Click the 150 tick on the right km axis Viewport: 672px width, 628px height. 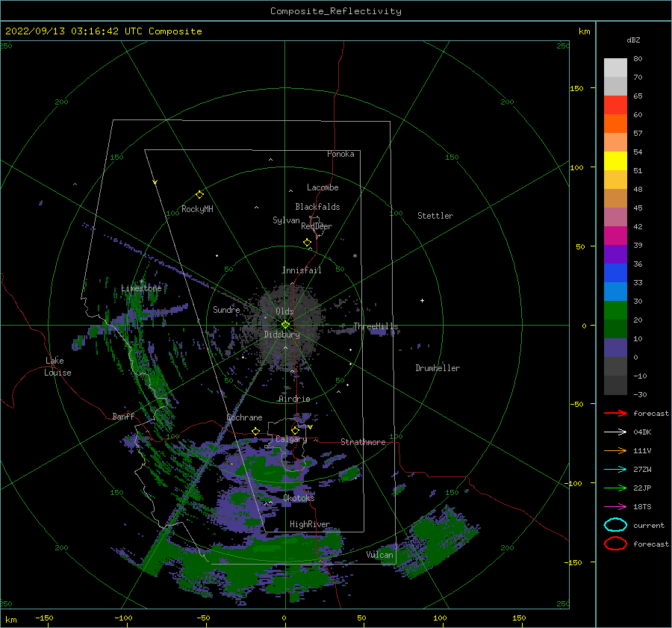pos(577,88)
